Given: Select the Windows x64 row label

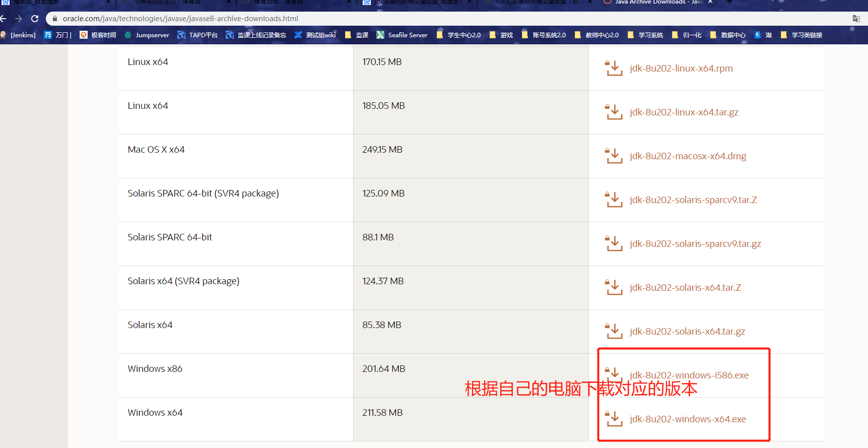Looking at the screenshot, I should 155,413.
